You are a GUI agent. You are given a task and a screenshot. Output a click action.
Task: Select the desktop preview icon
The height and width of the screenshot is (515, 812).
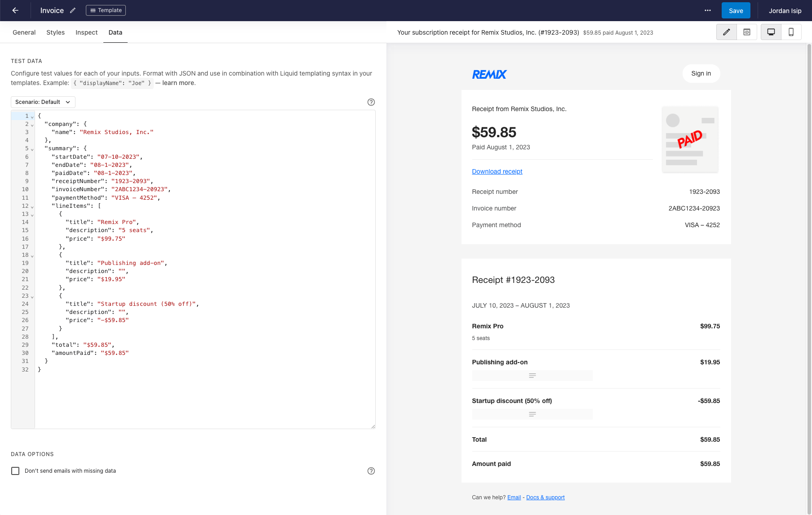pos(771,32)
